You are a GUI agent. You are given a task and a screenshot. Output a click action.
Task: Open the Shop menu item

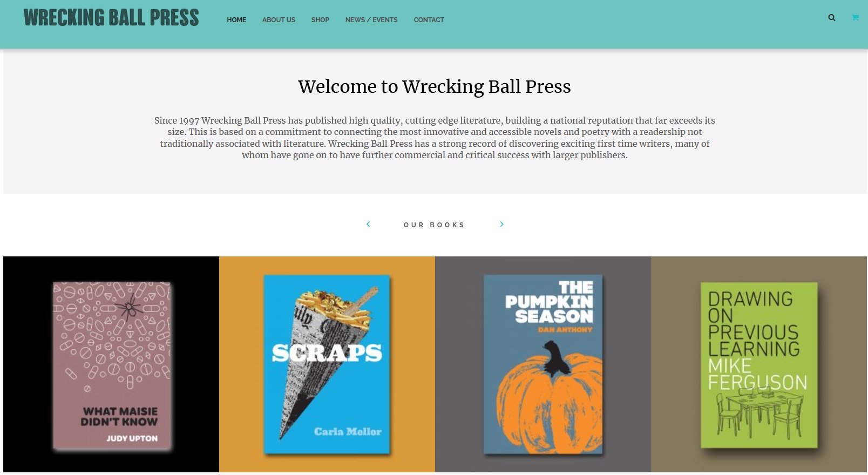pos(320,20)
